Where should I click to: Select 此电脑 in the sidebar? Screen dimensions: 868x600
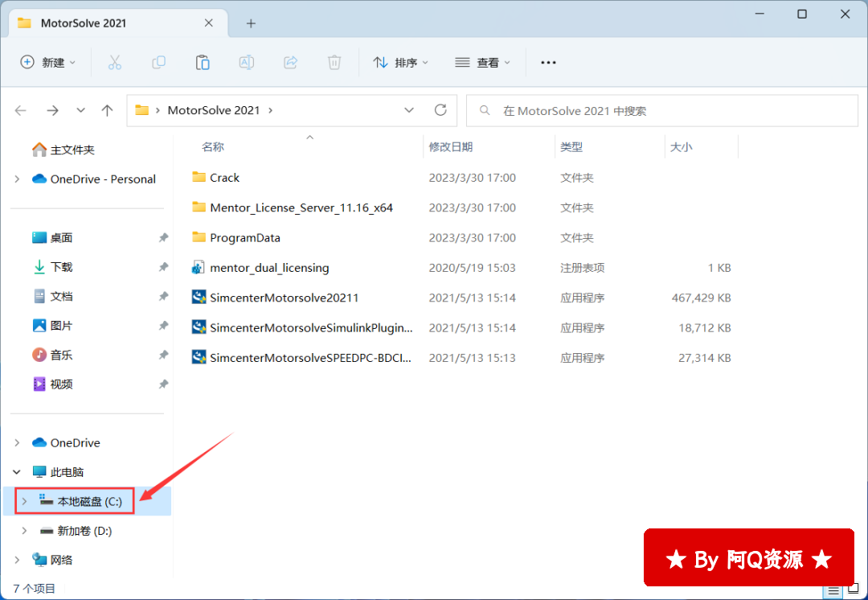pos(58,472)
